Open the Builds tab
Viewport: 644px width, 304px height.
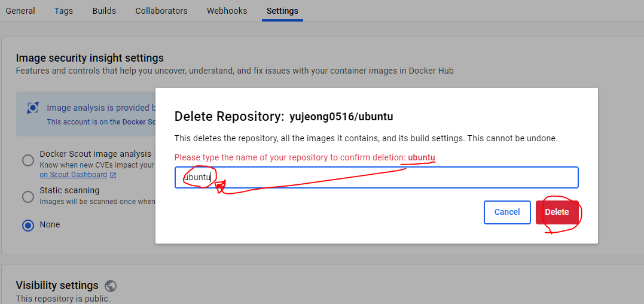pos(104,11)
